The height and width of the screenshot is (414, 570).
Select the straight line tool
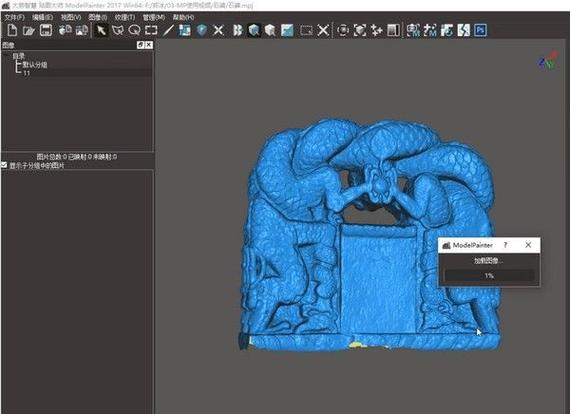(168, 30)
